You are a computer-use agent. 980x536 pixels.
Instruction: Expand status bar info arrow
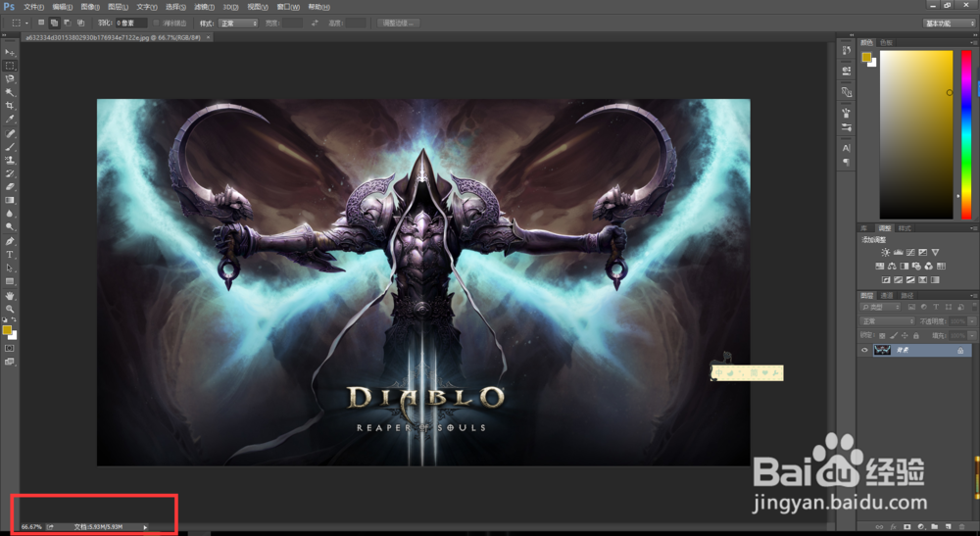click(145, 527)
